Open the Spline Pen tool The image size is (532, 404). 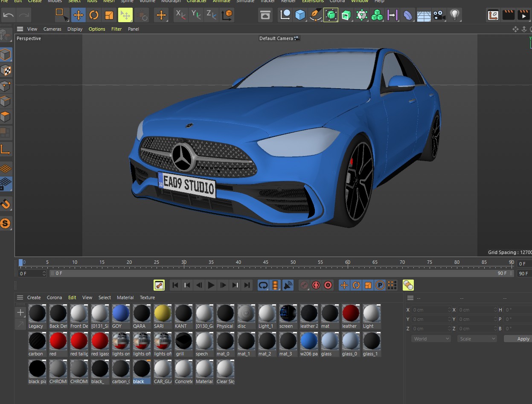[x=315, y=15]
